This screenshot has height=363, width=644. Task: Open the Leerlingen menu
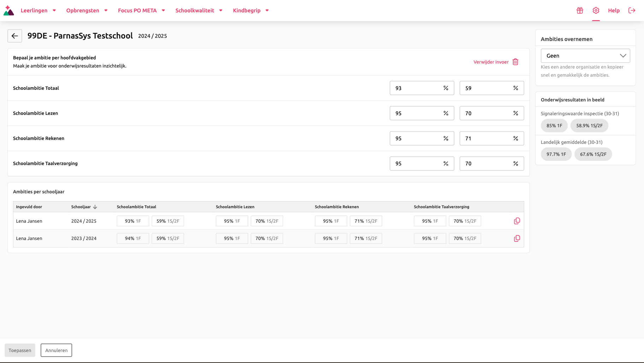click(x=34, y=11)
